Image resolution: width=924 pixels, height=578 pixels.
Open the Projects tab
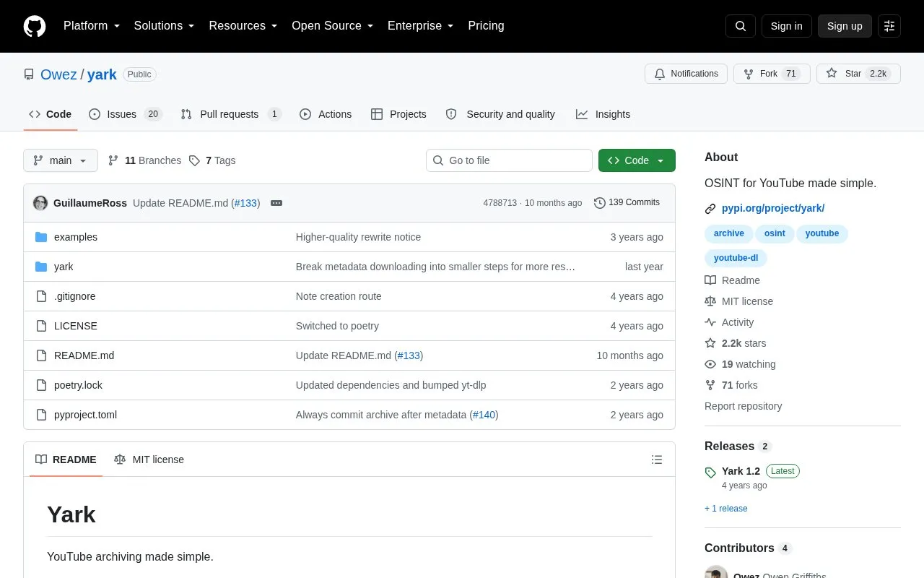tap(398, 114)
